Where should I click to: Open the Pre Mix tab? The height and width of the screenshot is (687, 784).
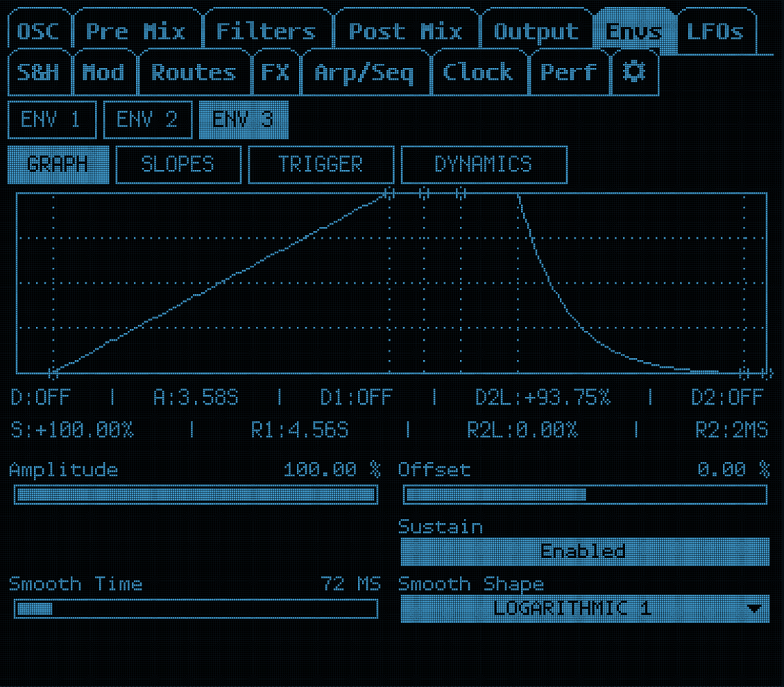pos(137,32)
